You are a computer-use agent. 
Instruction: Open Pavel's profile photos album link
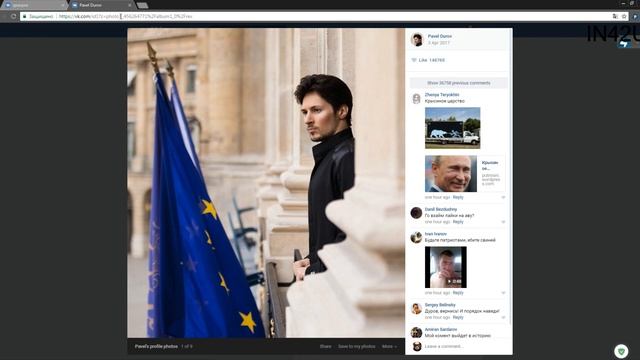click(x=156, y=347)
